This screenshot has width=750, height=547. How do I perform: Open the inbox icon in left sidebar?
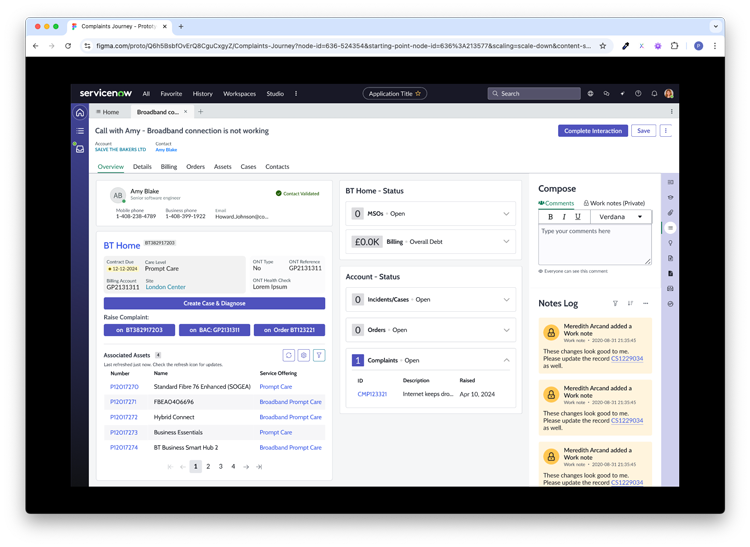(x=80, y=149)
